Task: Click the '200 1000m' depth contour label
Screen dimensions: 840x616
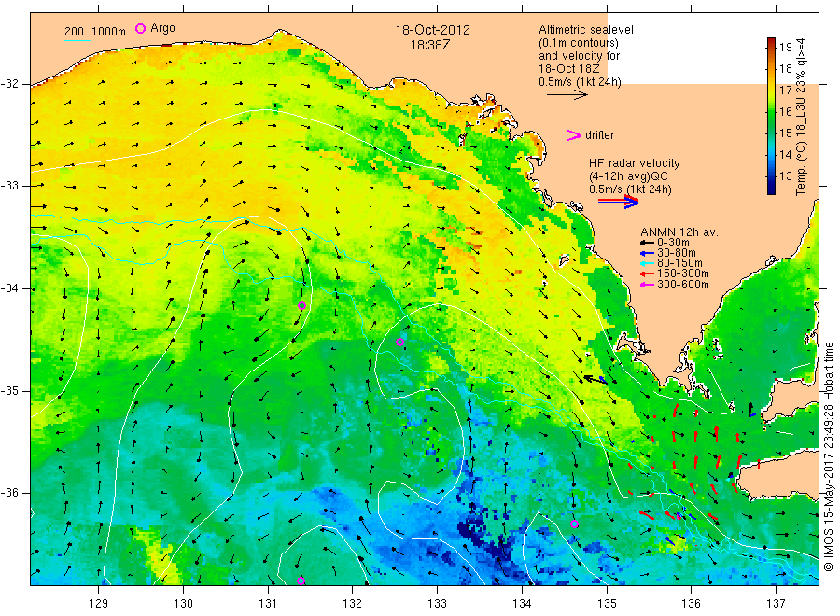Action: [95, 32]
